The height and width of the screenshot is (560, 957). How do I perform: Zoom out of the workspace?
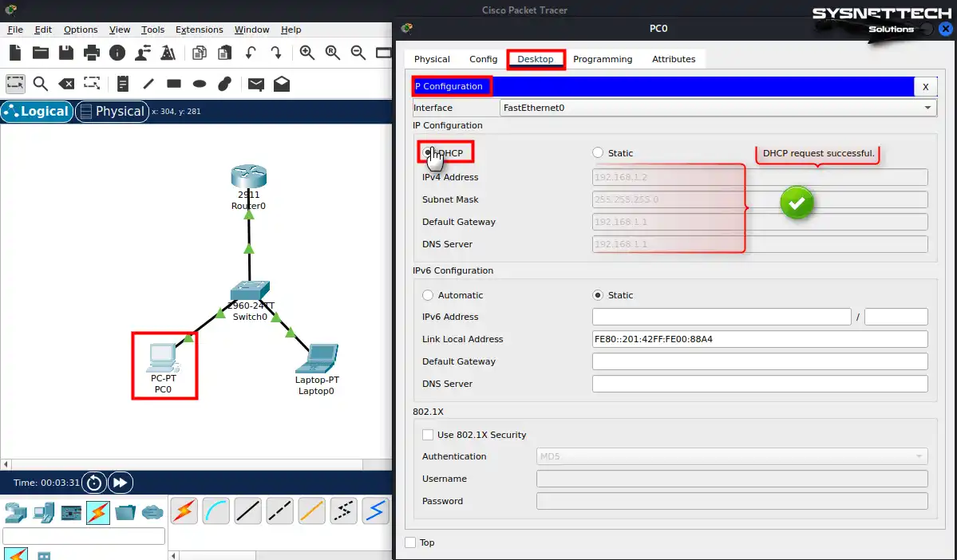(x=358, y=53)
